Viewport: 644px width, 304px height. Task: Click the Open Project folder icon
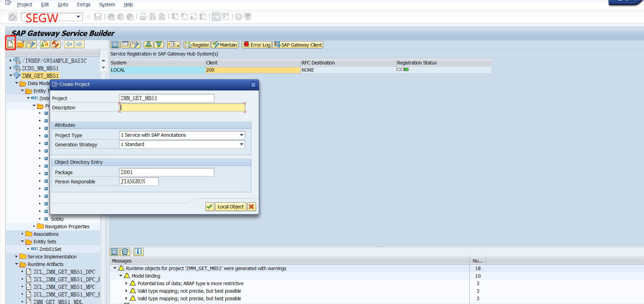(21, 44)
